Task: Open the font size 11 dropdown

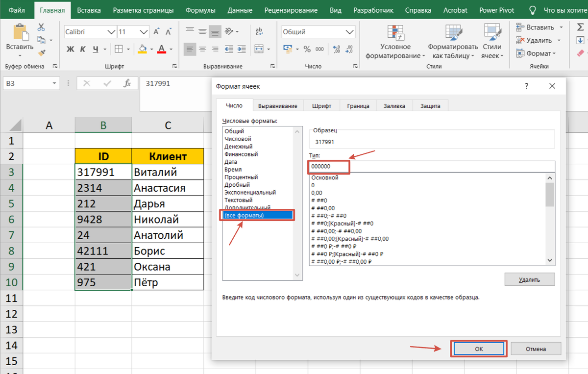Action: 144,32
